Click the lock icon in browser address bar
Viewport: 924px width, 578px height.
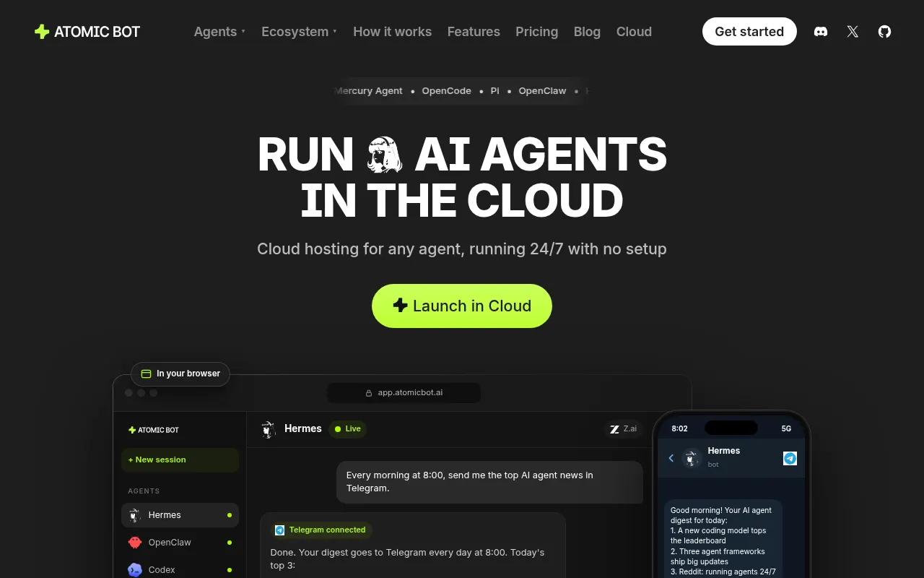[x=369, y=393]
